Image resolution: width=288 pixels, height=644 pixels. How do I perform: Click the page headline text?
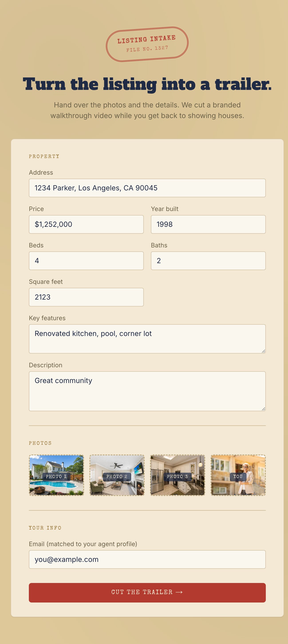147,84
